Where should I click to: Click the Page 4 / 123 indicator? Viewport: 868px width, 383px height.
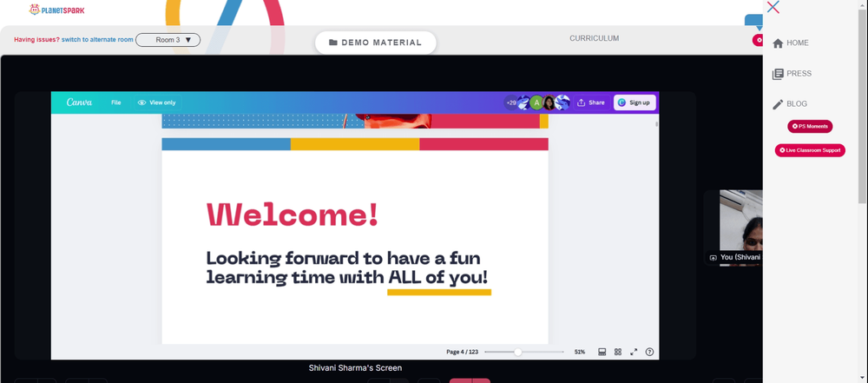coord(462,352)
